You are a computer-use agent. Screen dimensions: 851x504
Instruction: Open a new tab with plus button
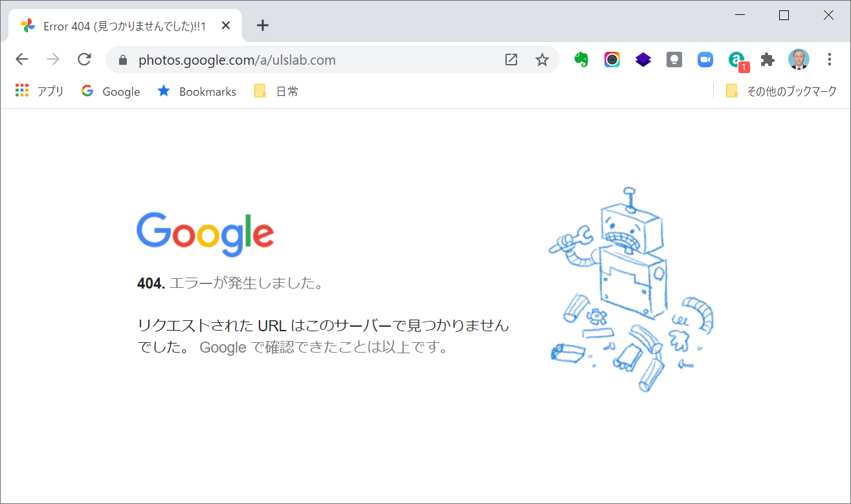pyautogui.click(x=262, y=25)
